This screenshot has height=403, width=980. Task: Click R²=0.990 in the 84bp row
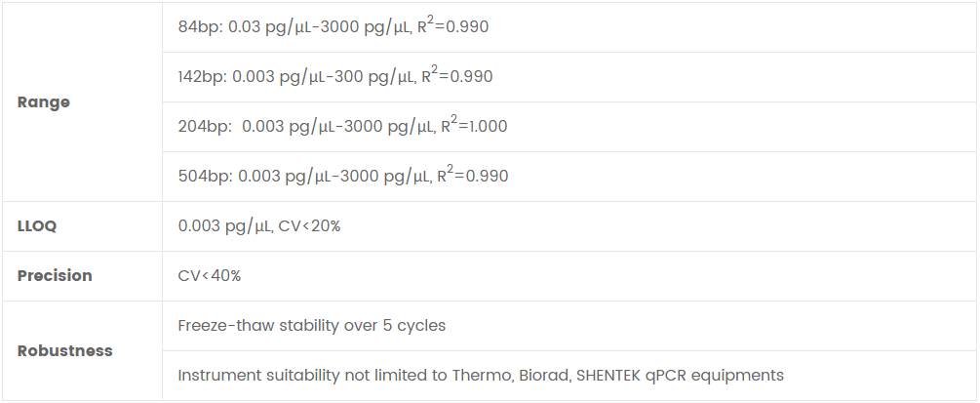pyautogui.click(x=455, y=26)
